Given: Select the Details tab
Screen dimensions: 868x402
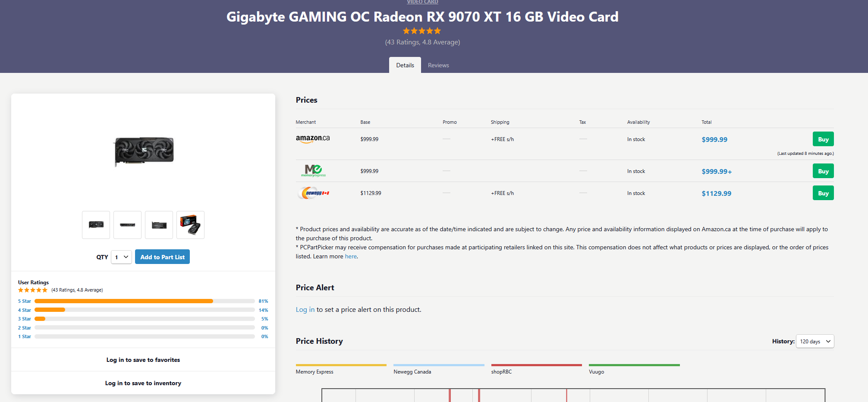Looking at the screenshot, I should 405,65.
